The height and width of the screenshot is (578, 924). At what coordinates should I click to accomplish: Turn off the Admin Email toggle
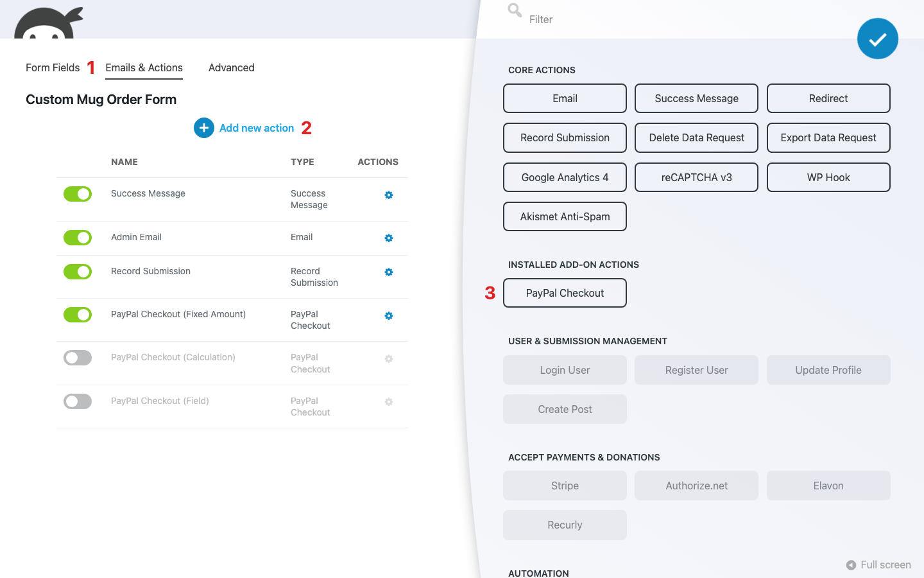(x=78, y=238)
